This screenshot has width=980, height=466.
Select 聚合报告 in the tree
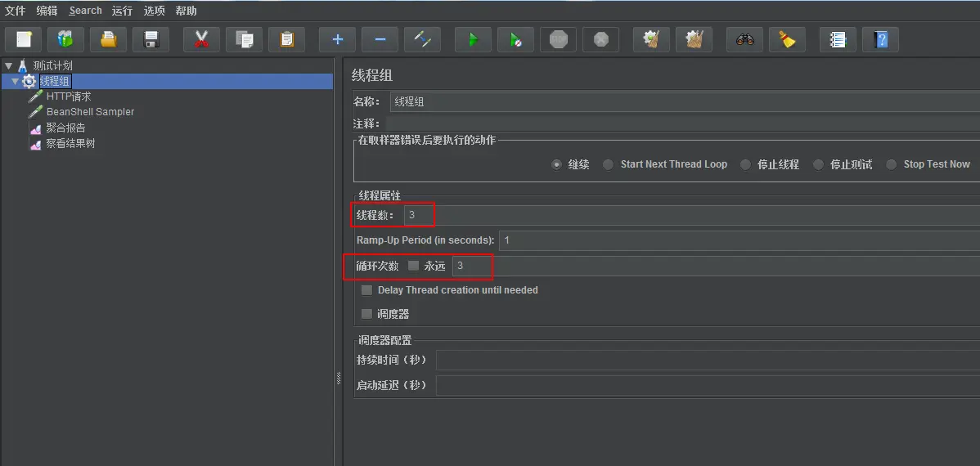pyautogui.click(x=65, y=128)
